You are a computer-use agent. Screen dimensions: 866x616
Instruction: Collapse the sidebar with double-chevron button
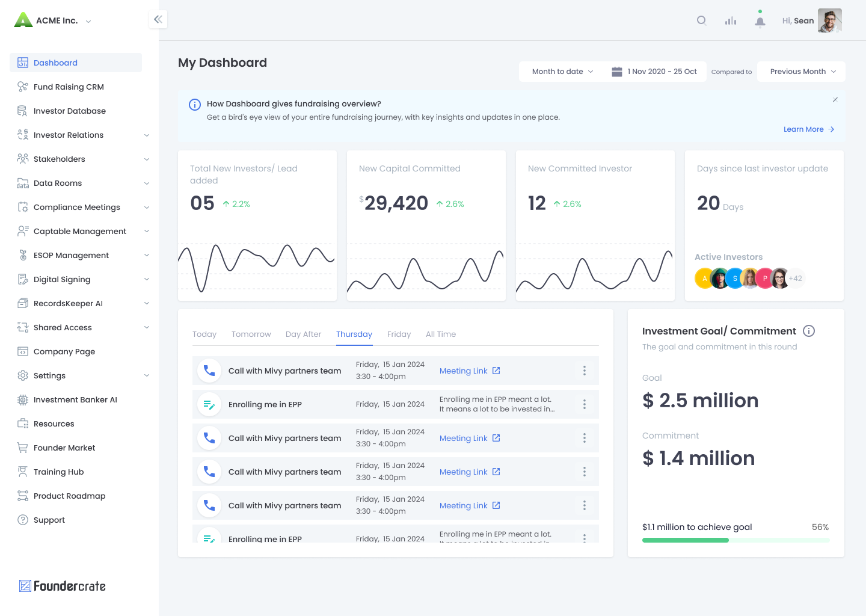tap(158, 19)
